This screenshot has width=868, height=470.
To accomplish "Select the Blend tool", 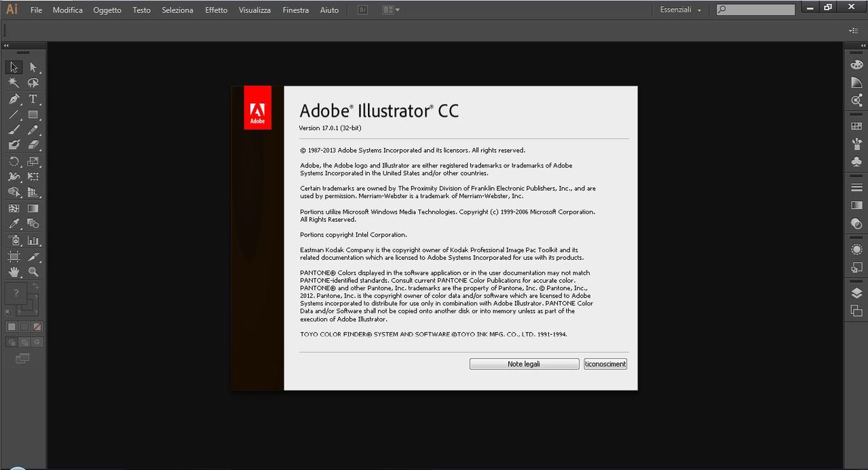I will 33,224.
